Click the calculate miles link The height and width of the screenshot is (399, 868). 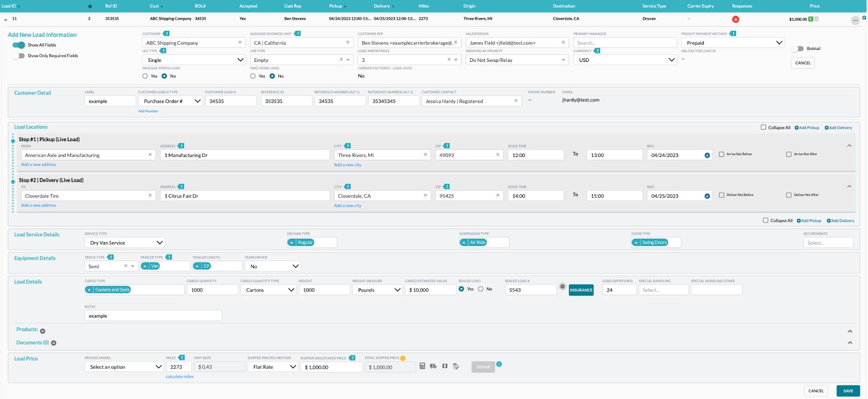[180, 377]
